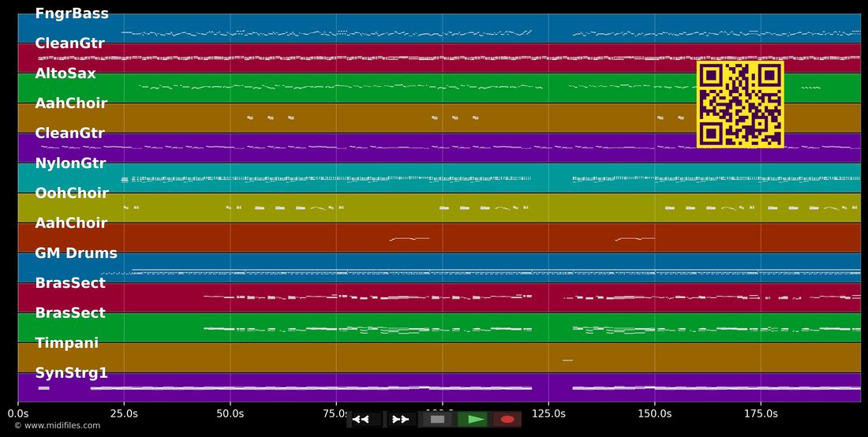Image resolution: width=868 pixels, height=437 pixels.
Task: Click the 25.0s time axis label
Action: (x=124, y=413)
